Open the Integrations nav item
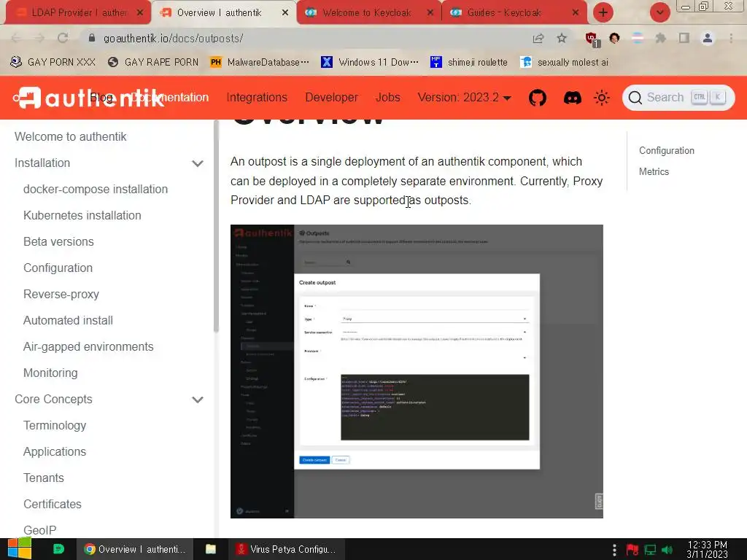Viewport: 747px width, 560px height. 257,98
